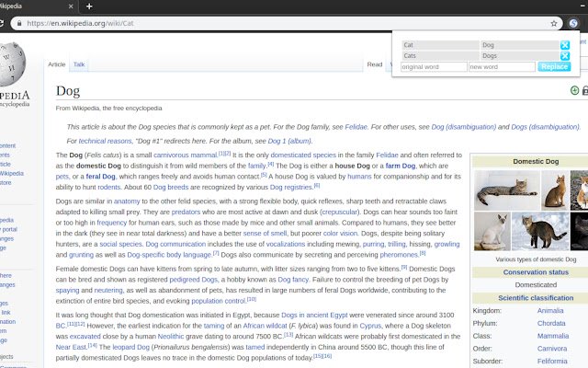Open the crepuscular link

[x=339, y=212]
